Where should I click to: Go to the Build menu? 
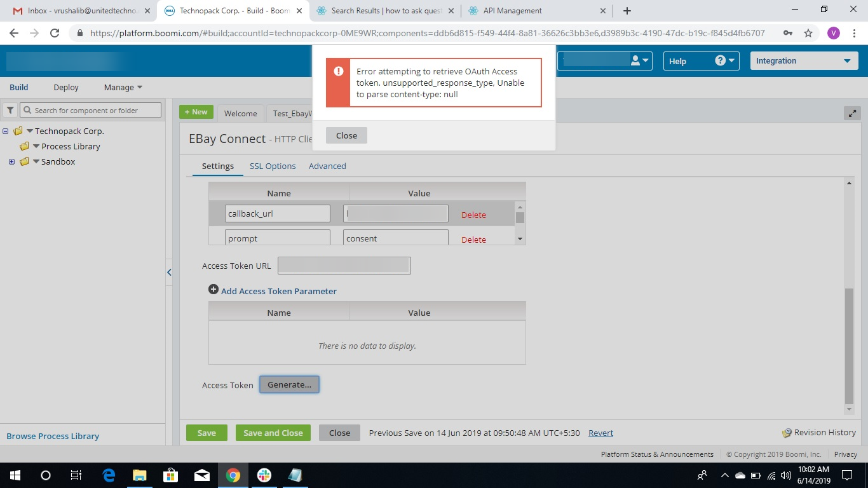pyautogui.click(x=19, y=87)
